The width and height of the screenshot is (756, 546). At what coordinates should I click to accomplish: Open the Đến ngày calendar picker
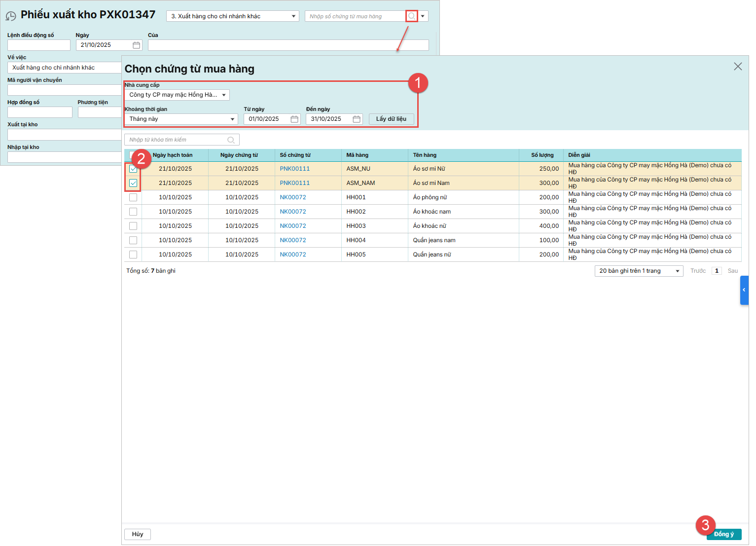pyautogui.click(x=357, y=119)
